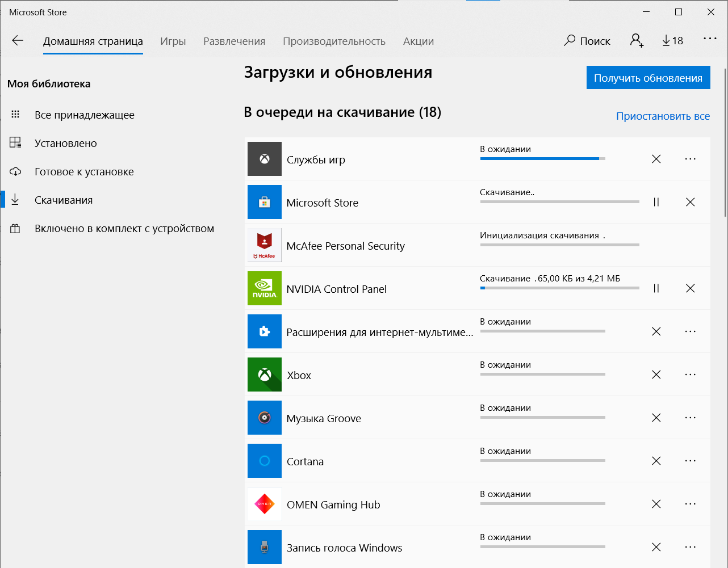Open more options for Запись голоса Windows
This screenshot has height=568, width=728.
691,547
